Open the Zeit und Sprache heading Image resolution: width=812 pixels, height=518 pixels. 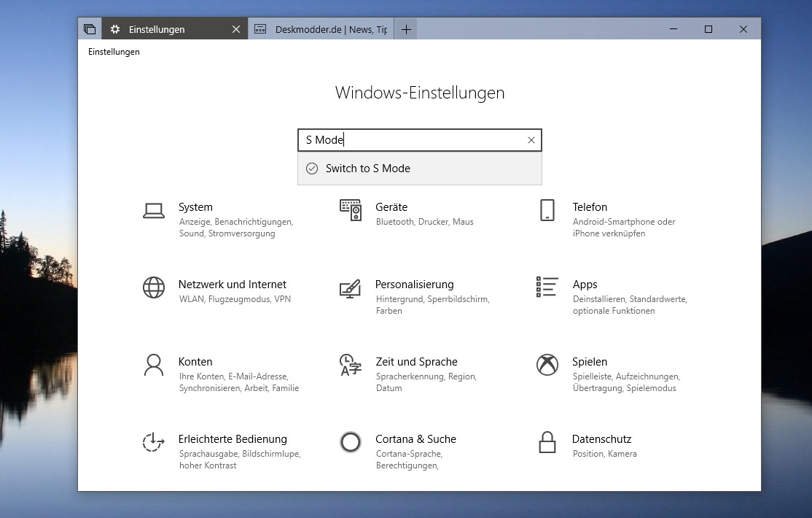416,361
